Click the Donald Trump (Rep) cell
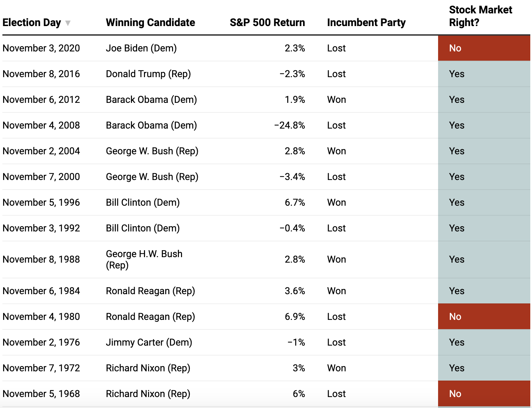 (x=148, y=74)
